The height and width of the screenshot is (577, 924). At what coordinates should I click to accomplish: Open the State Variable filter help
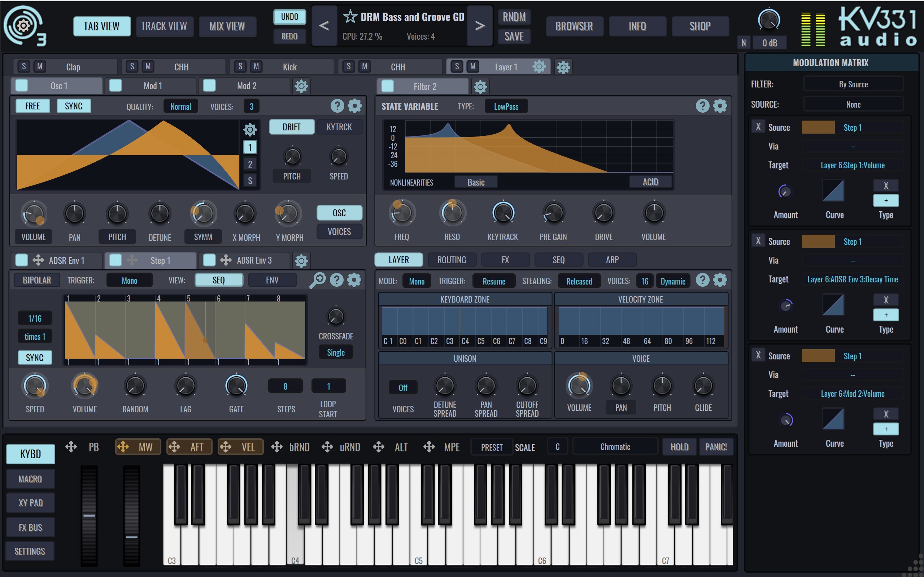point(702,106)
